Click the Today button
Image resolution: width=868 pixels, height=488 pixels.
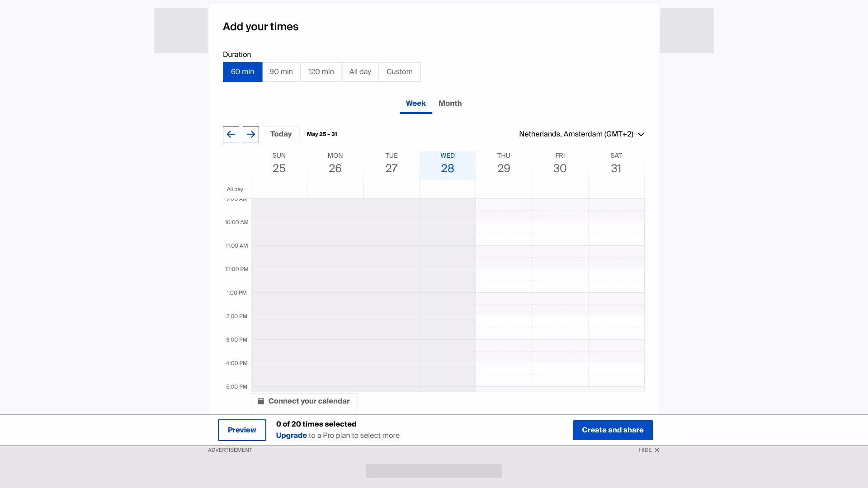[x=281, y=134]
